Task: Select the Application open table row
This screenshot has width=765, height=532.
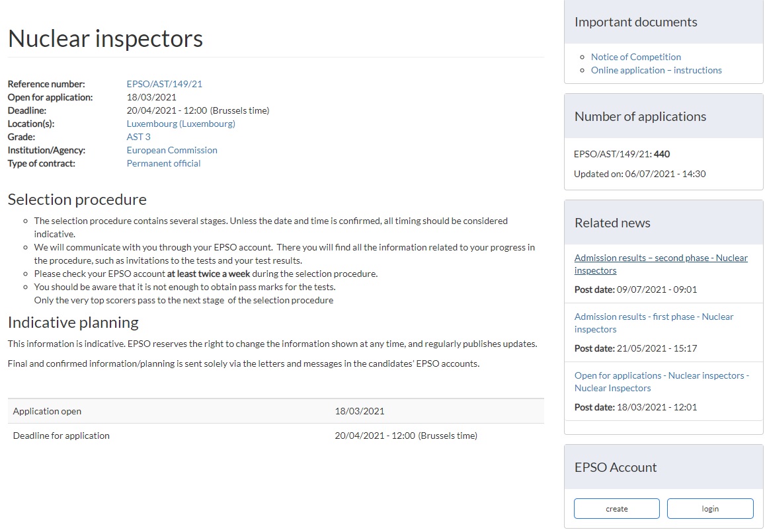Action: click(x=276, y=411)
